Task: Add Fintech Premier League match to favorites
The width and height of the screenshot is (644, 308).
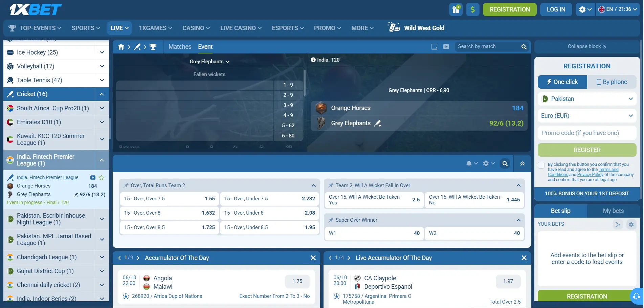Action: [x=102, y=177]
